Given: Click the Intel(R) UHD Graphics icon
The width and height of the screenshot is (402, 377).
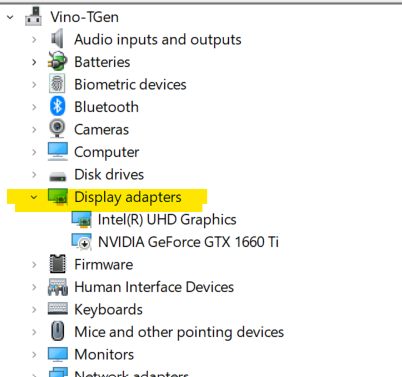Looking at the screenshot, I should pos(81,219).
